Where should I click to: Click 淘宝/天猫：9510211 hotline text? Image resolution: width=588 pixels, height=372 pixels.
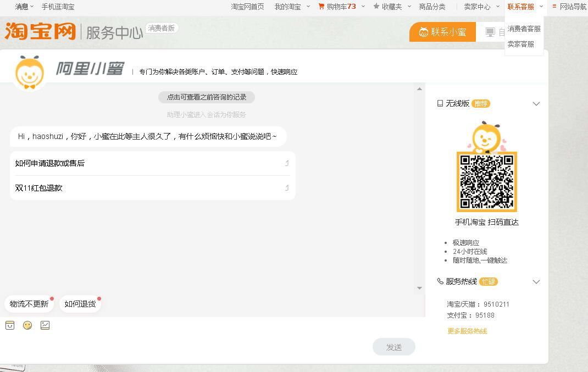[478, 304]
